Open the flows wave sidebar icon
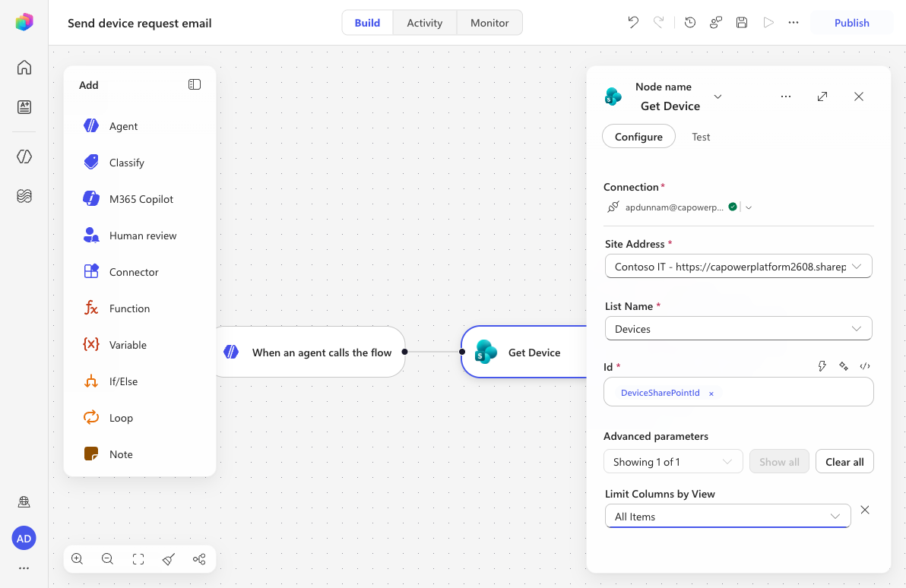Screen dimensions: 906x588 pyautogui.click(x=24, y=196)
